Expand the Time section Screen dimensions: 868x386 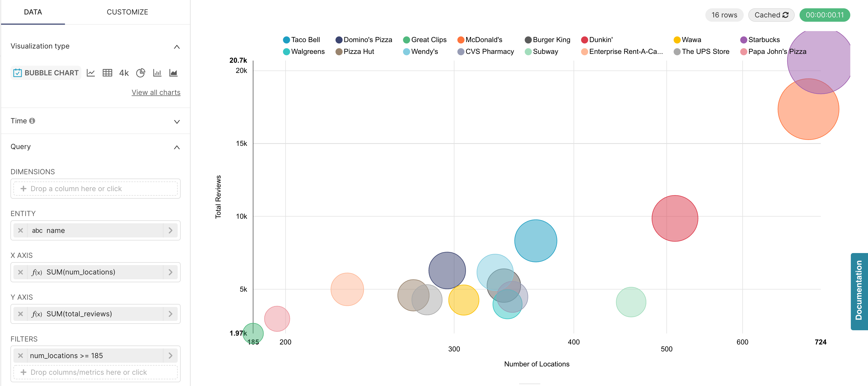click(177, 121)
